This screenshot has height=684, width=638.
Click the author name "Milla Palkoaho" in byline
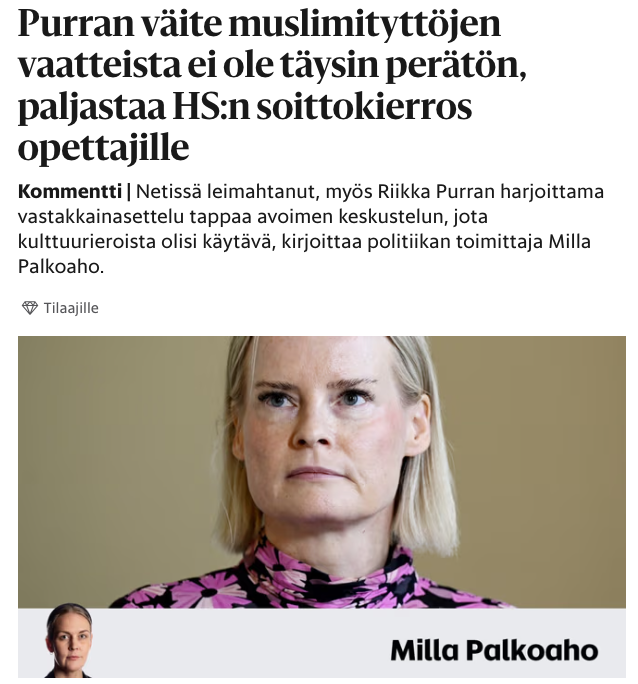[494, 650]
